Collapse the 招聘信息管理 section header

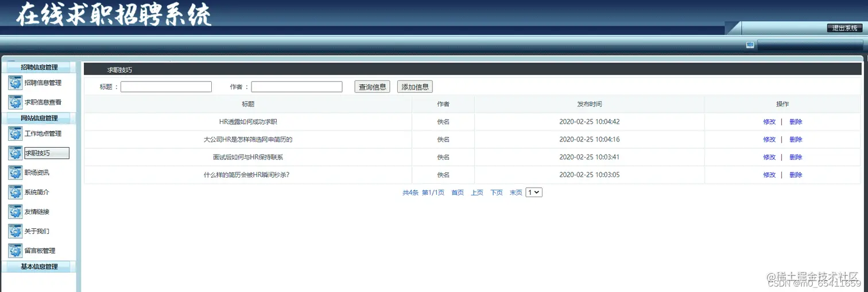[39, 67]
